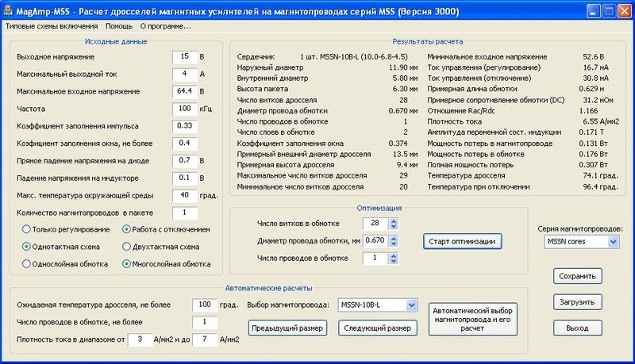
Task: Focus the Выходное напряжение input field
Action: pyautogui.click(x=185, y=57)
